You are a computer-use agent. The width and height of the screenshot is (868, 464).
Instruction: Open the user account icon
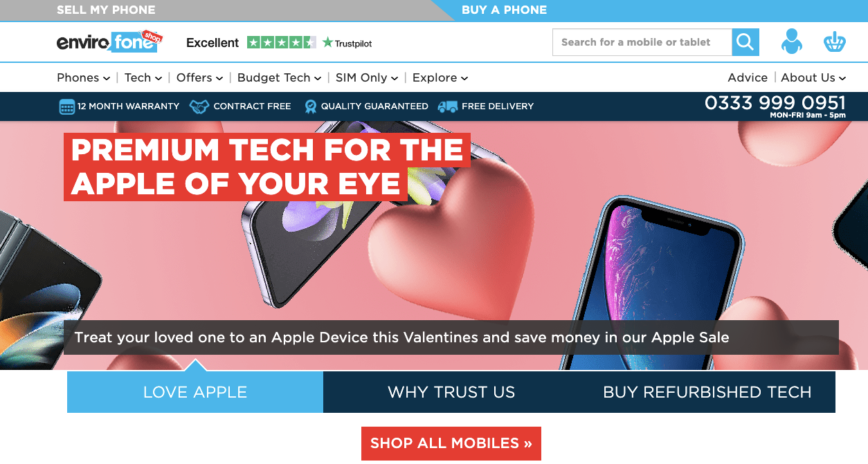(792, 41)
